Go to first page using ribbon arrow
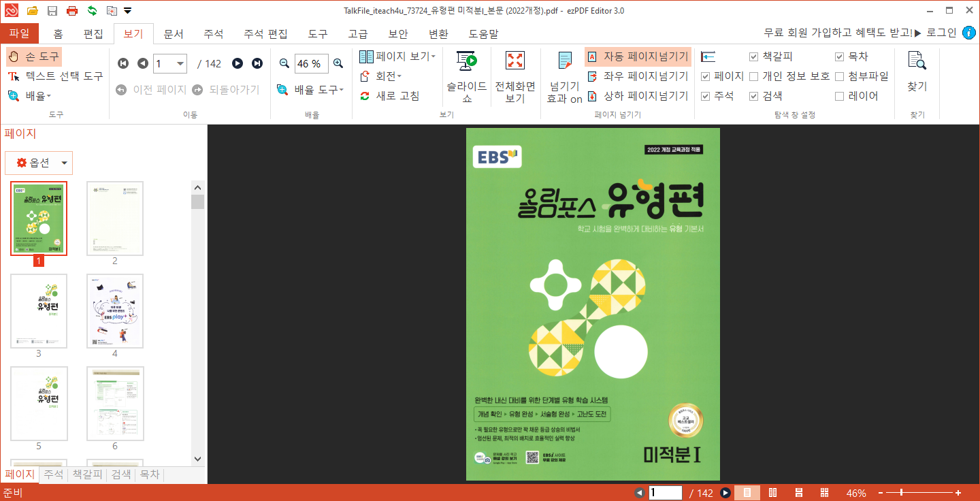The height and width of the screenshot is (501, 980). (x=123, y=63)
